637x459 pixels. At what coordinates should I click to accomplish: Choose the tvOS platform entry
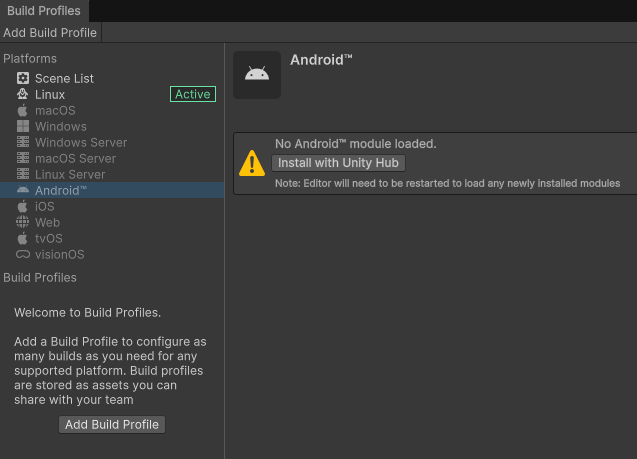(48, 238)
